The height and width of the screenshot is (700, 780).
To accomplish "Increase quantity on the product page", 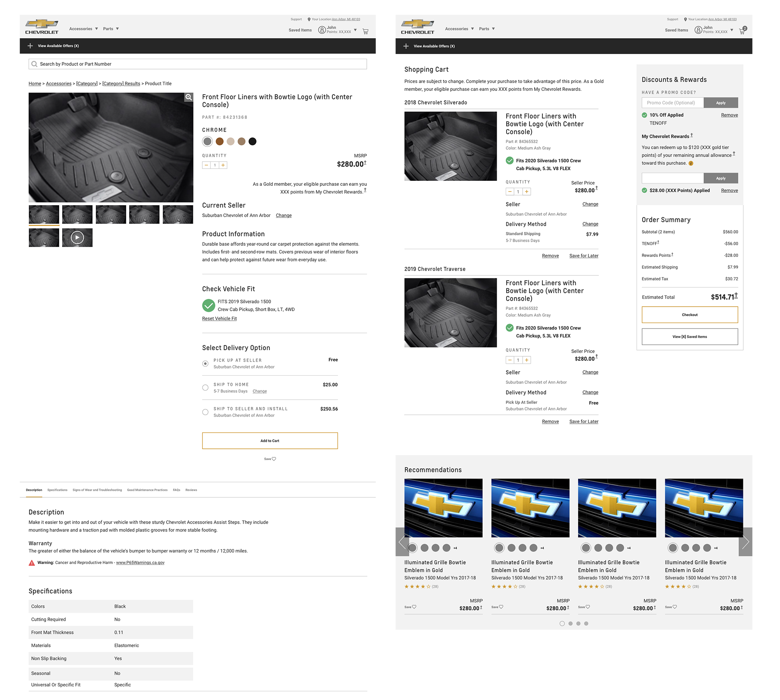I will pyautogui.click(x=223, y=165).
